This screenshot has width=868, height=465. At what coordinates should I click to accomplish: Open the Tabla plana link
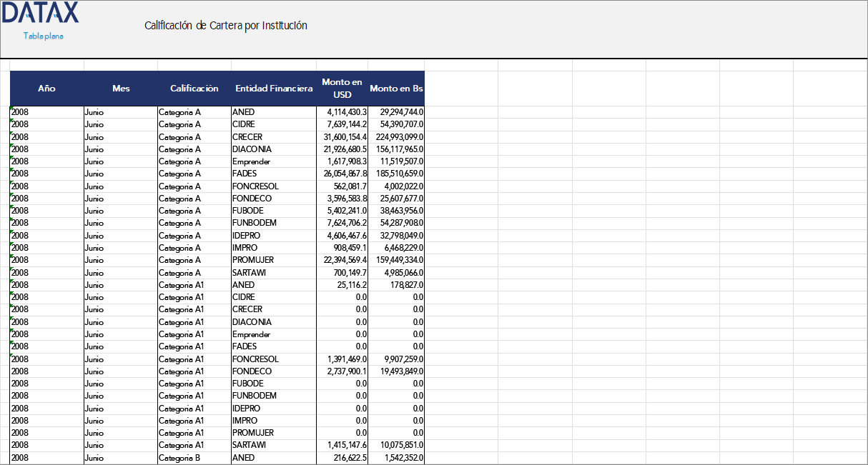click(x=44, y=36)
